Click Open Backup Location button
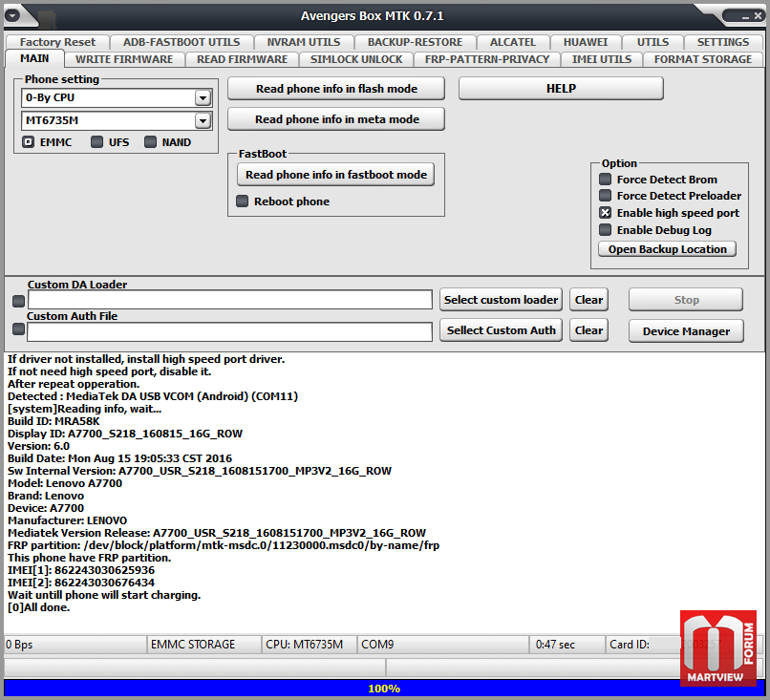 tap(668, 249)
